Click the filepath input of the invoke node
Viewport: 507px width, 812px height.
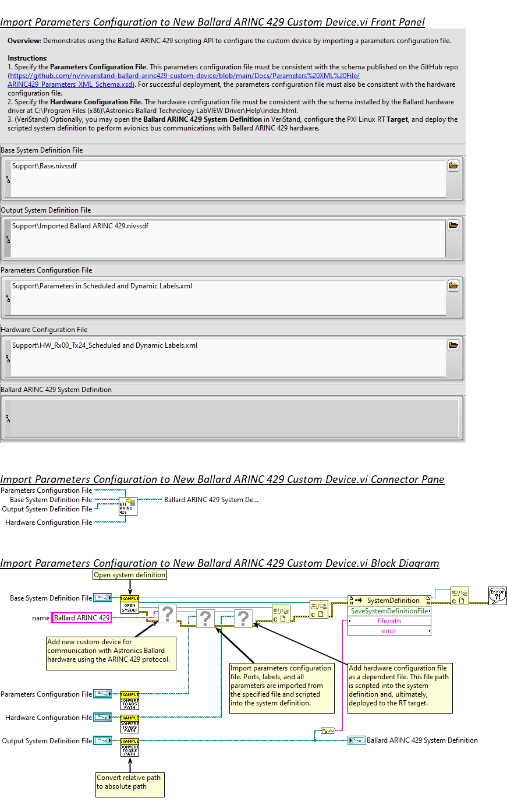coord(389,621)
